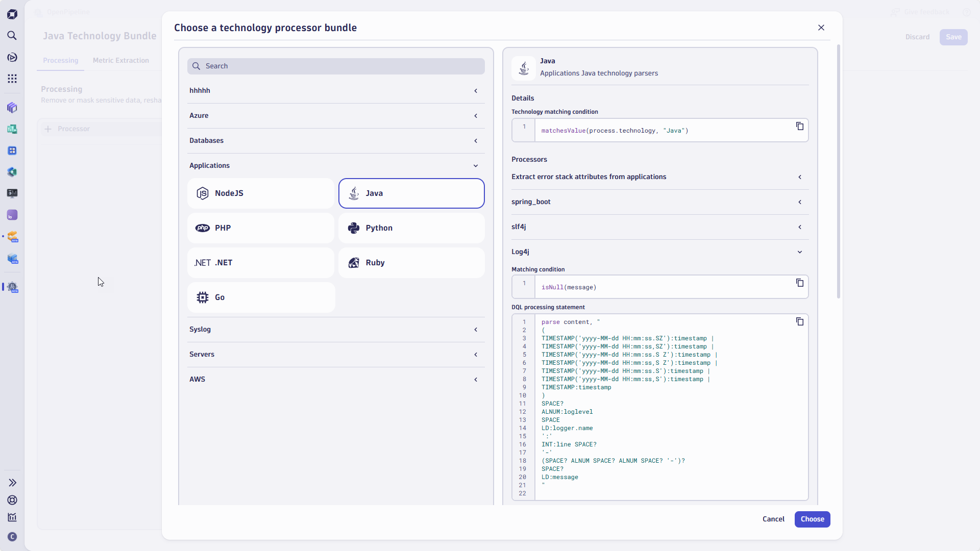This screenshot has height=551, width=980.
Task: Expand the spring_boot processor section
Action: point(799,202)
